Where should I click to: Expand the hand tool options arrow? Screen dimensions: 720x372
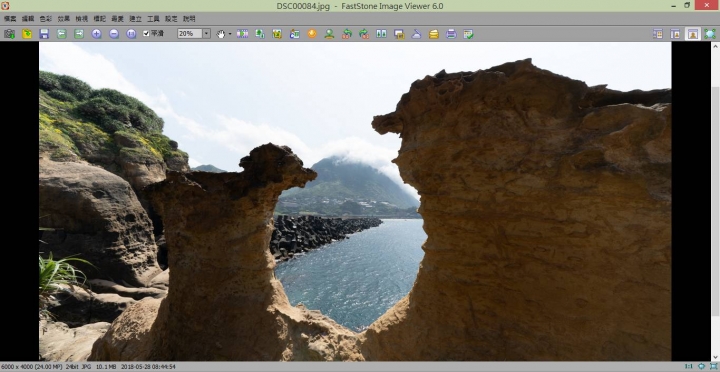(230, 34)
